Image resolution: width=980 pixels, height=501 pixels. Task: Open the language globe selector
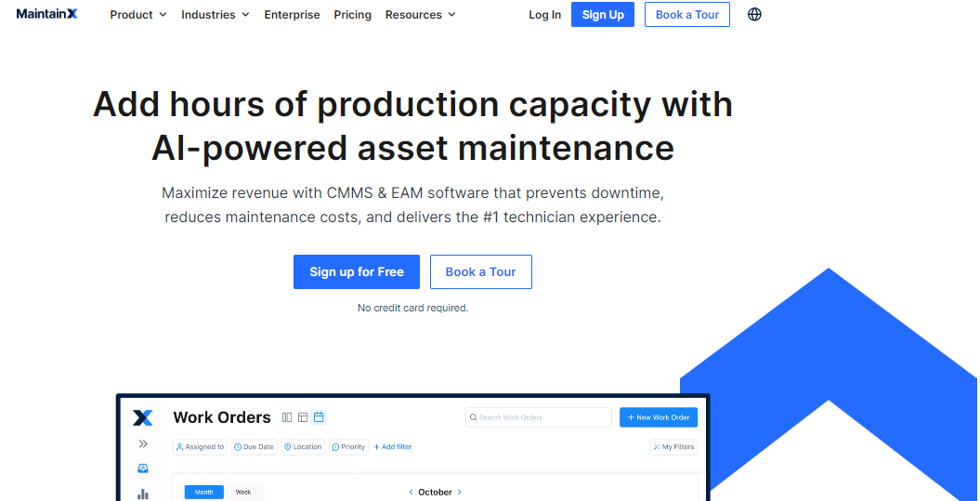point(754,14)
